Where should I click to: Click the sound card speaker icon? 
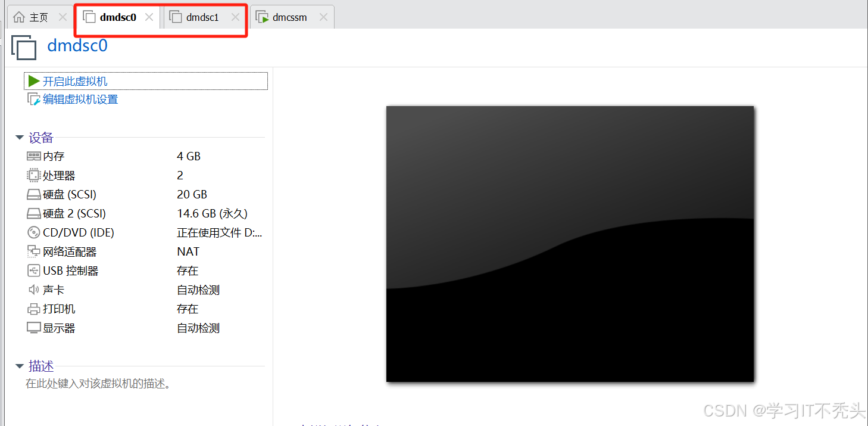[34, 290]
